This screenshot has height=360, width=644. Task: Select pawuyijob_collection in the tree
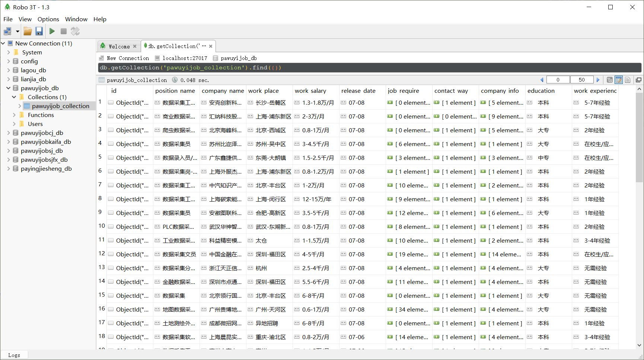click(60, 106)
